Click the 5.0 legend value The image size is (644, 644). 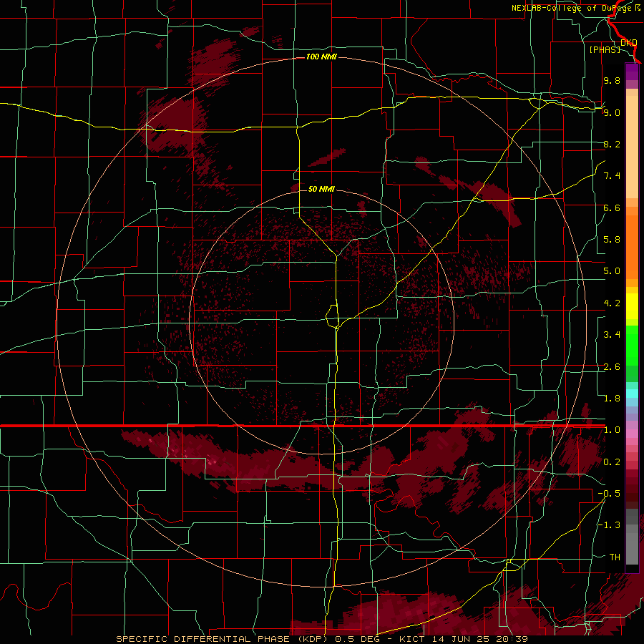612,271
